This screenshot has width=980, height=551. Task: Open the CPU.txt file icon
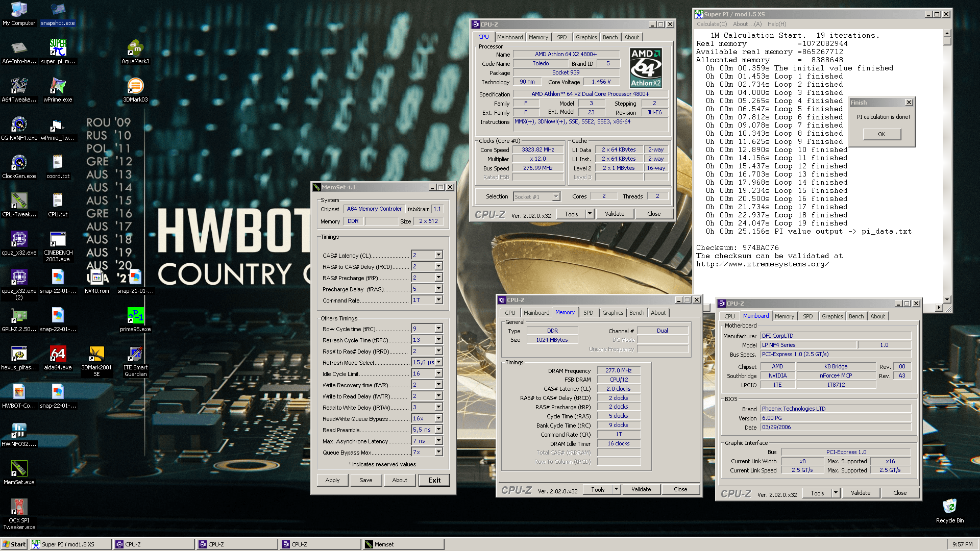coord(58,205)
